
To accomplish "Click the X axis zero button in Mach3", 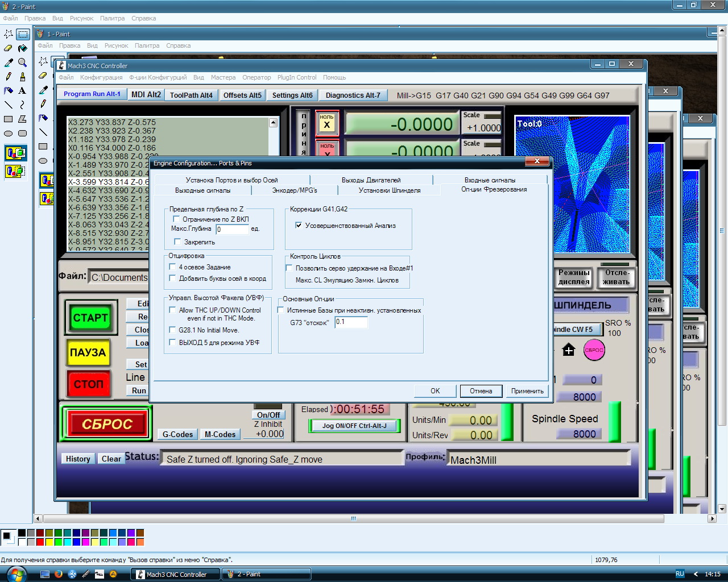I will (326, 123).
